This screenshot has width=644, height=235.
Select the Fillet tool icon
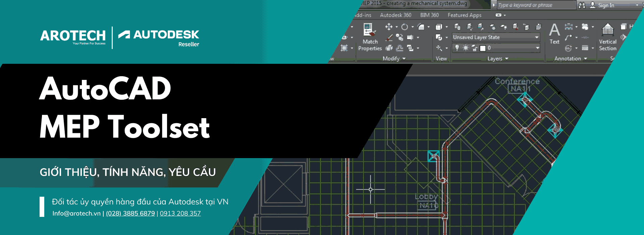click(421, 27)
